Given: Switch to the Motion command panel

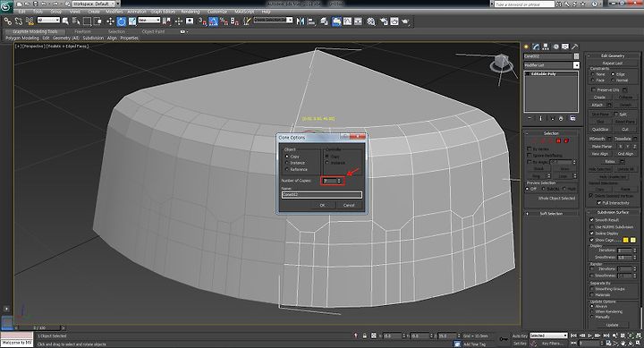Looking at the screenshot, I should (x=555, y=47).
